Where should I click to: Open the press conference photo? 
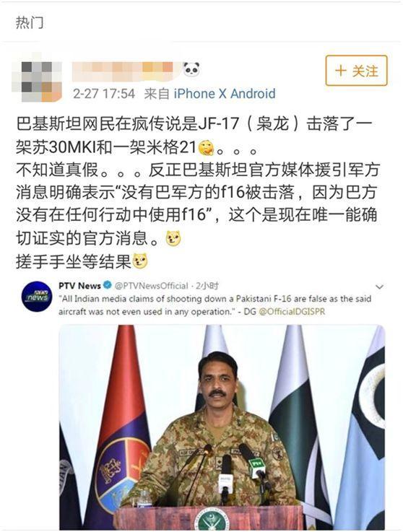pyautogui.click(x=222, y=427)
